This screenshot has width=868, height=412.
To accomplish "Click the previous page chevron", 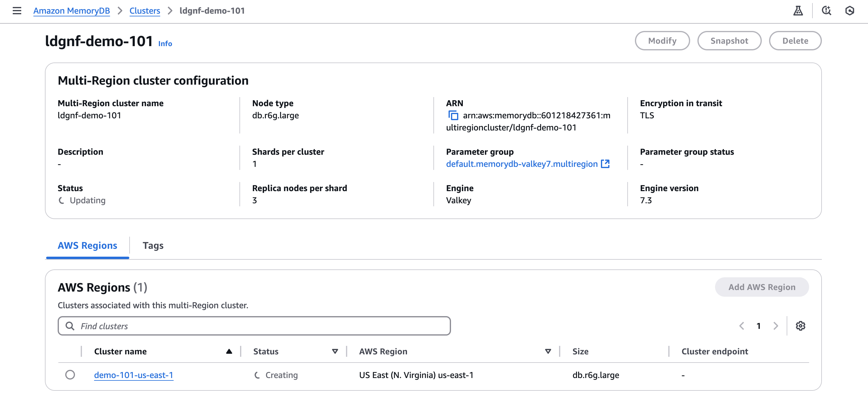I will coord(741,326).
